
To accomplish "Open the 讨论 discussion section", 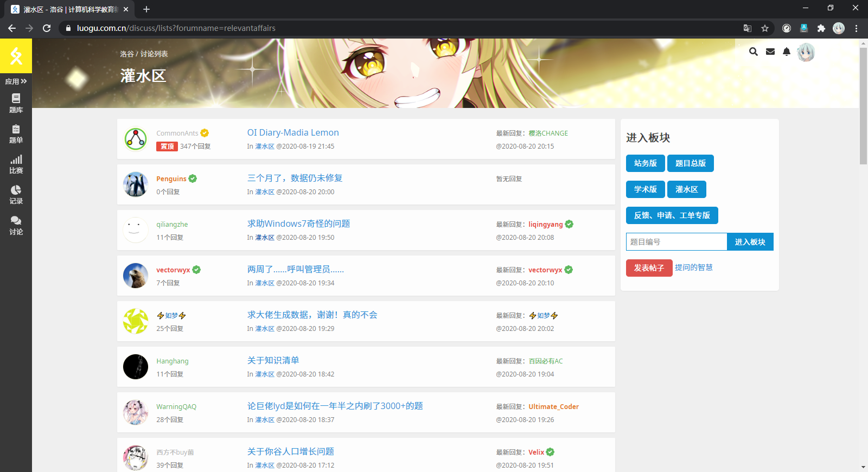I will tap(16, 225).
